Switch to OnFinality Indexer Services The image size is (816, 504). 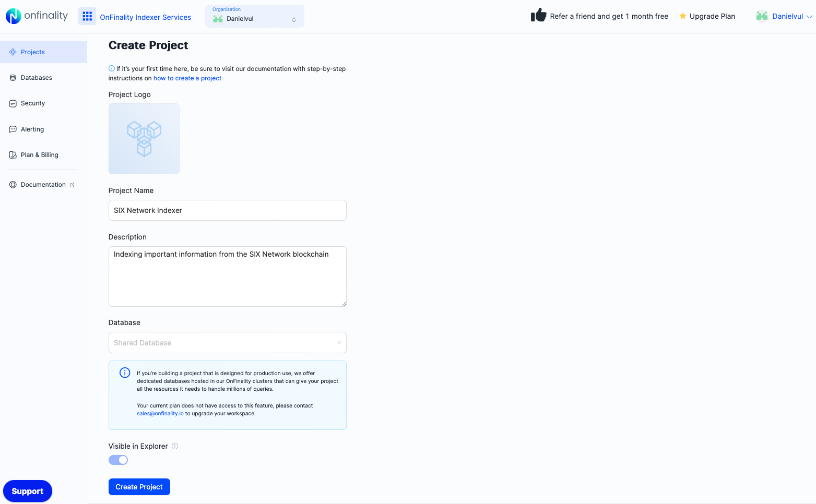(145, 17)
